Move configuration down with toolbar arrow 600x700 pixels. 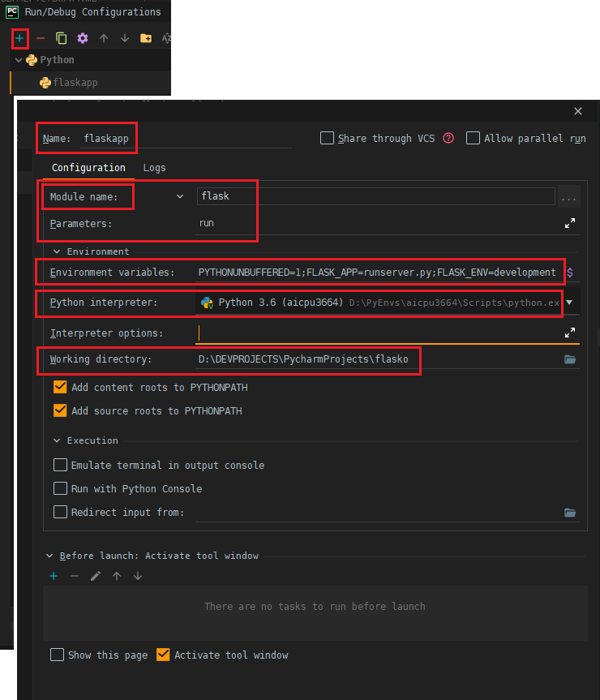click(125, 38)
